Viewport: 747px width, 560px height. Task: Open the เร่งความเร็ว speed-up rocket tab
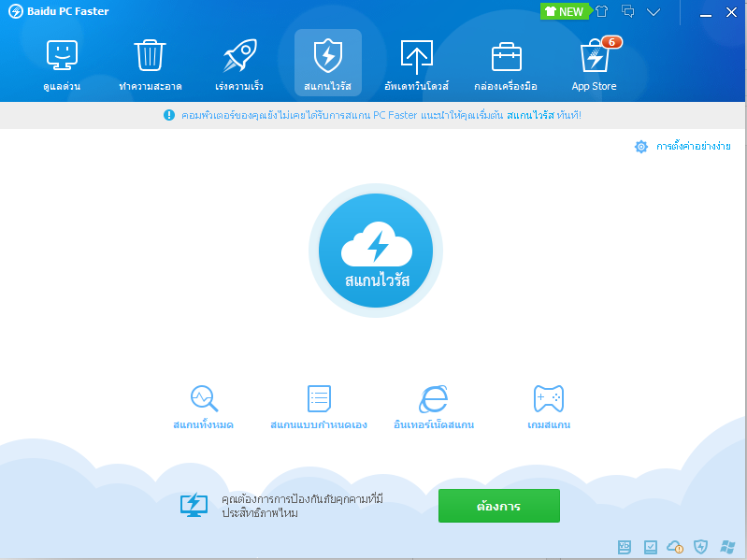point(239,64)
